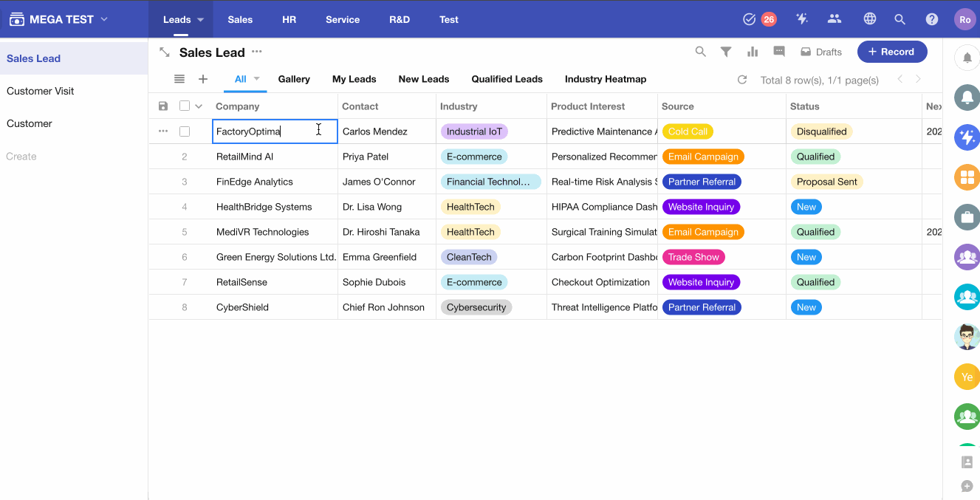This screenshot has width=980, height=500.
Task: Expand the All view dropdown arrow
Action: [x=257, y=78]
